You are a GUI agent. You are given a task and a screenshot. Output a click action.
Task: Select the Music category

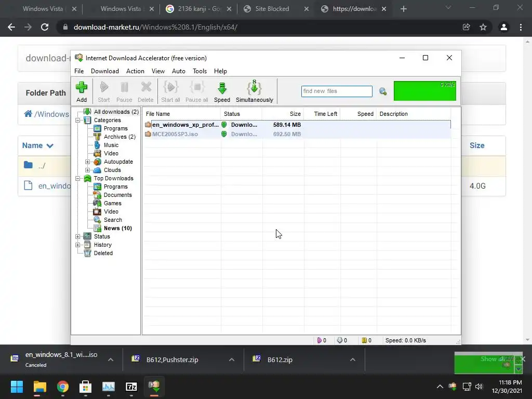pos(111,145)
